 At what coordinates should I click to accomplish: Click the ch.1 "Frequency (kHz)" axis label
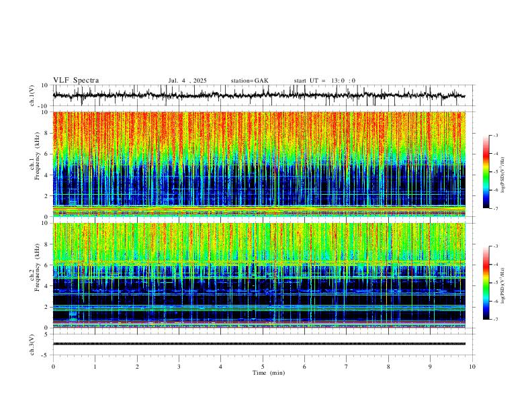pos(38,156)
